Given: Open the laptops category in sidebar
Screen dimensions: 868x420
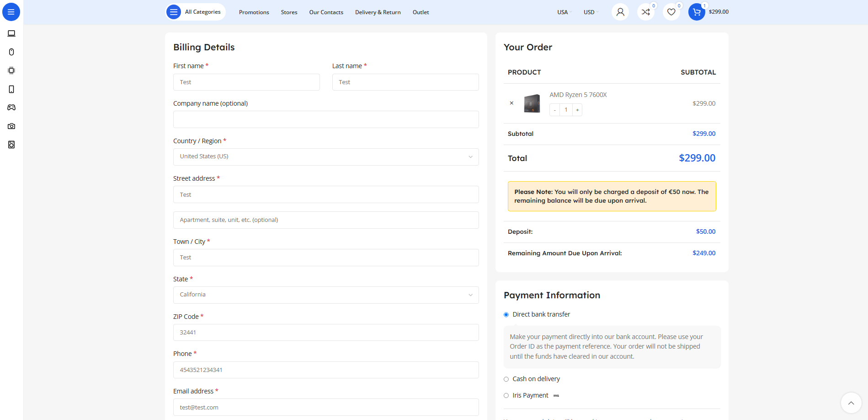Looking at the screenshot, I should pyautogui.click(x=11, y=33).
